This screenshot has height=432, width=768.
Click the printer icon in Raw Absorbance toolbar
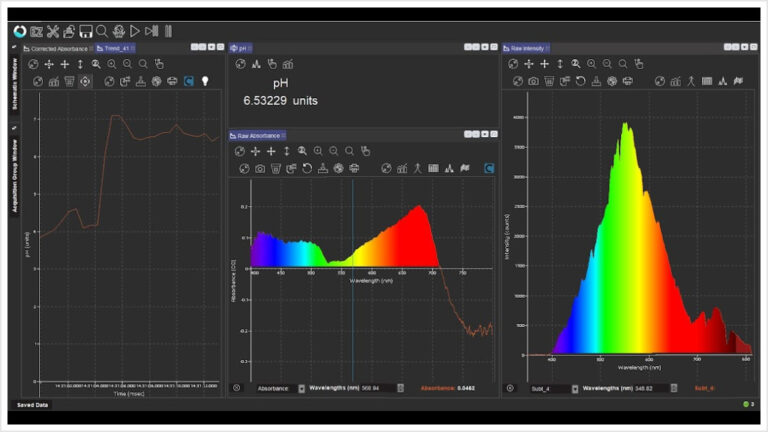[354, 169]
